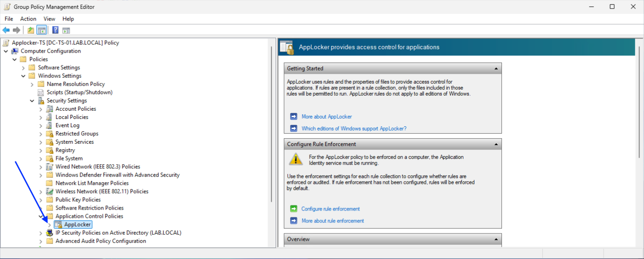This screenshot has width=644, height=259.
Task: Click the Restricted Groups folder icon
Action: click(x=50, y=134)
